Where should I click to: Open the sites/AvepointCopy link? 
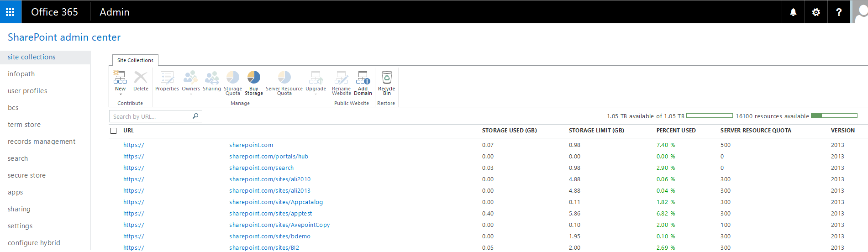click(x=279, y=225)
